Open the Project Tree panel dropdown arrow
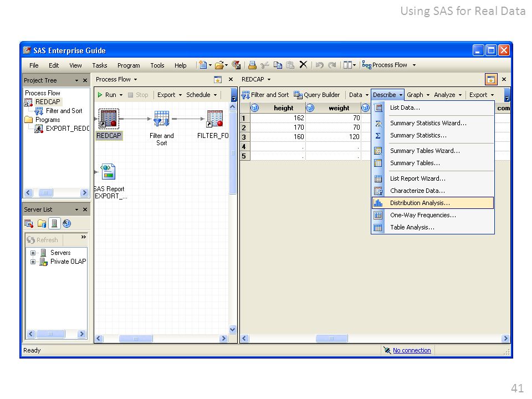 [76, 80]
